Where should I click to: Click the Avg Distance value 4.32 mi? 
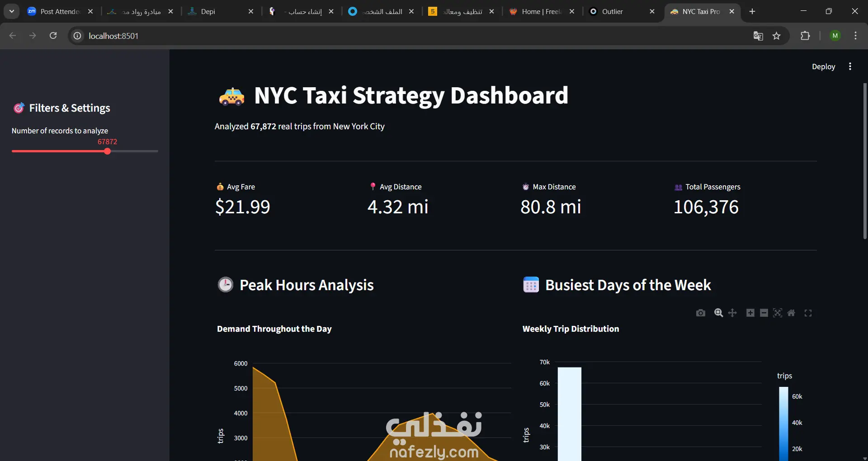(398, 207)
